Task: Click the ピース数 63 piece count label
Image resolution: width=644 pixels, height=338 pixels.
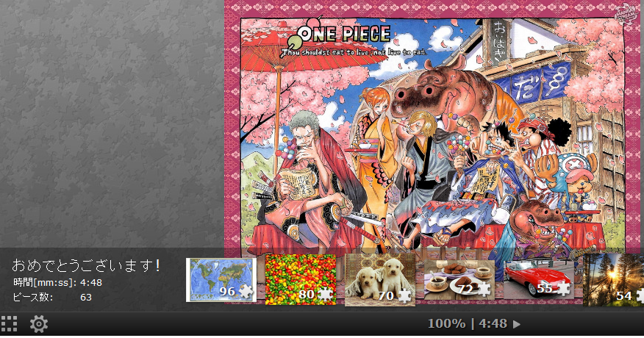Action: pos(52,297)
